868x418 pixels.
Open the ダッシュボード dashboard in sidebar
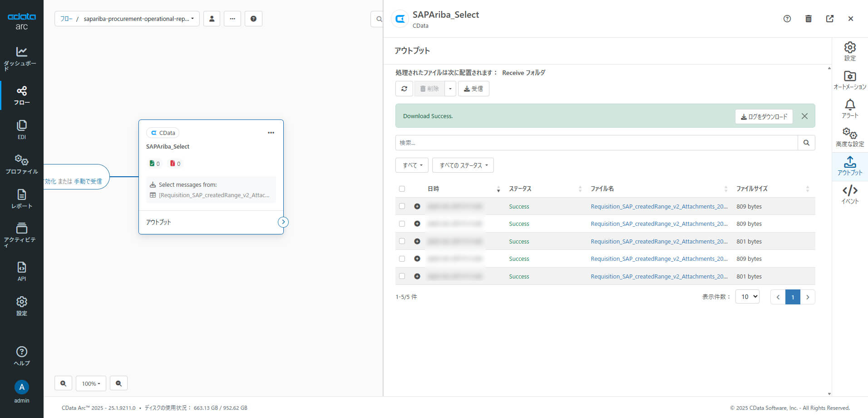coord(21,58)
